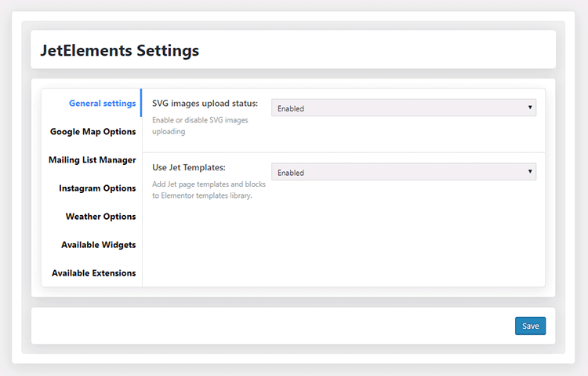Click the JetElements Settings page heading
588x376 pixels.
coord(120,50)
